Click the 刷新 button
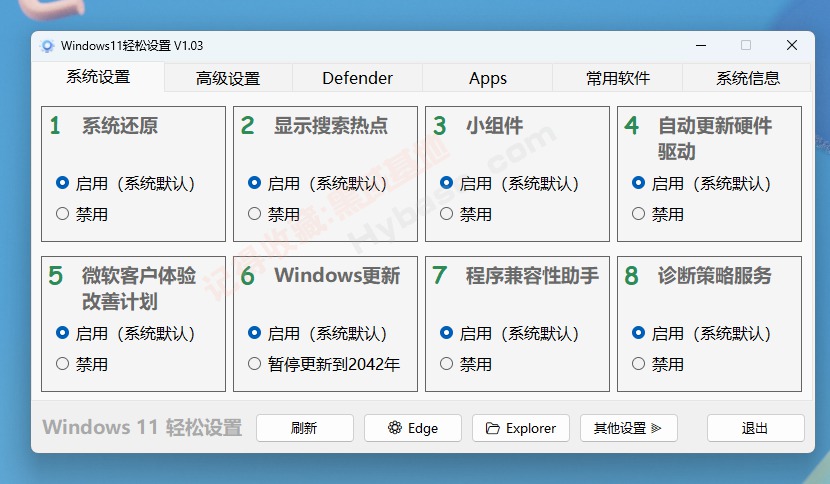This screenshot has width=830, height=484. click(x=305, y=428)
